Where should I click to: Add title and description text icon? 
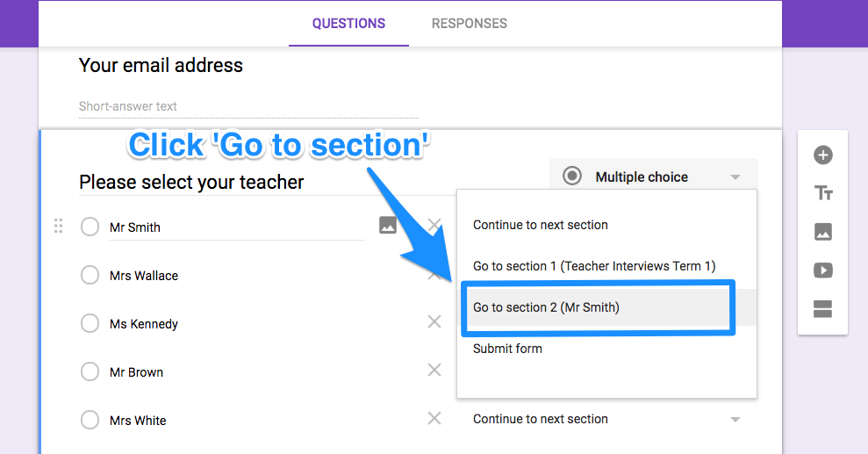tap(823, 193)
